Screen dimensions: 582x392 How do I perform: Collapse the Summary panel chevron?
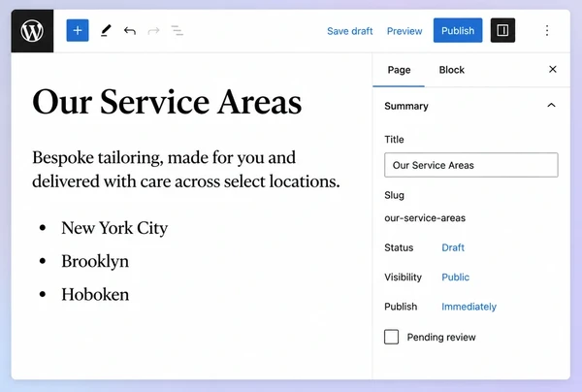(x=551, y=106)
